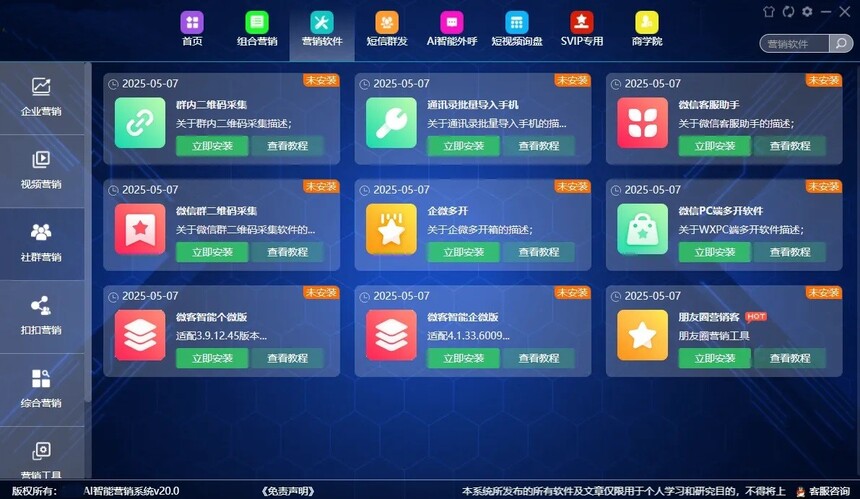Open the AI智能外呼 pink icon

pyautogui.click(x=452, y=23)
